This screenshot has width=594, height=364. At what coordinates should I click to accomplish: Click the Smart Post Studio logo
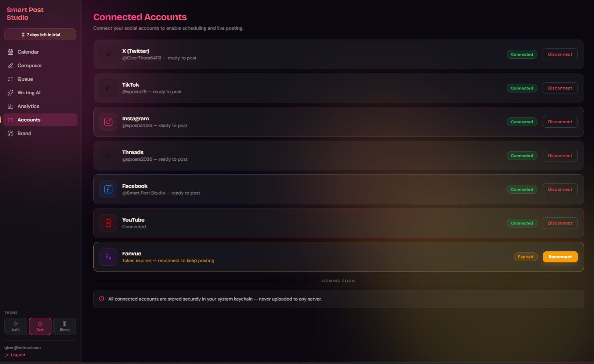tap(25, 14)
